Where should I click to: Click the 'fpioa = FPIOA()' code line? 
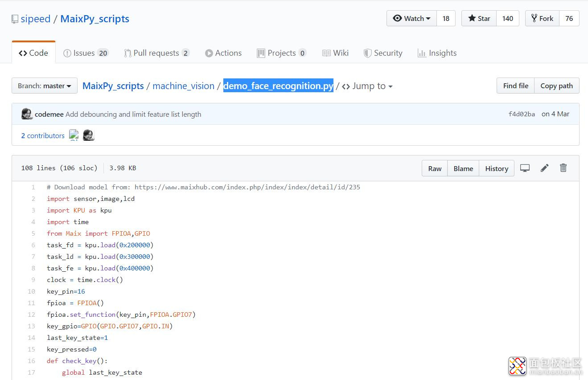[75, 303]
